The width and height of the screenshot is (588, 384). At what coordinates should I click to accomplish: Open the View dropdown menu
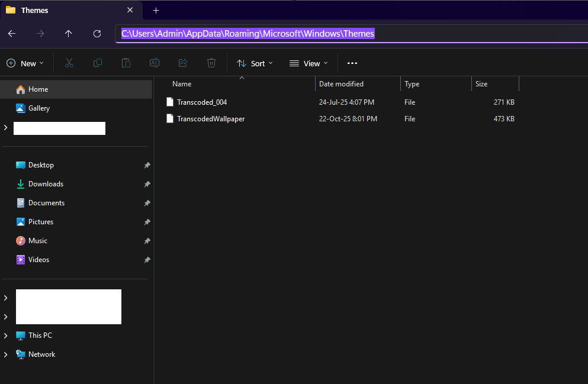coord(309,63)
